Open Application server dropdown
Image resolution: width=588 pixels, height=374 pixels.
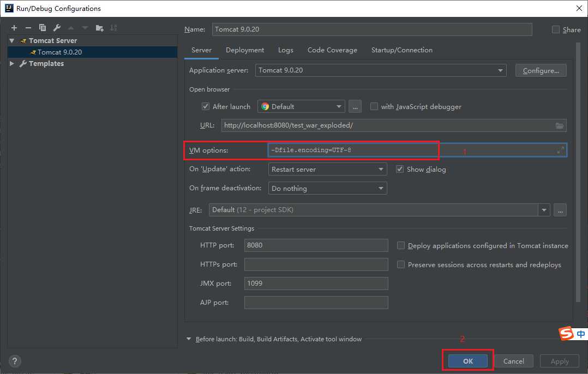tap(381, 70)
